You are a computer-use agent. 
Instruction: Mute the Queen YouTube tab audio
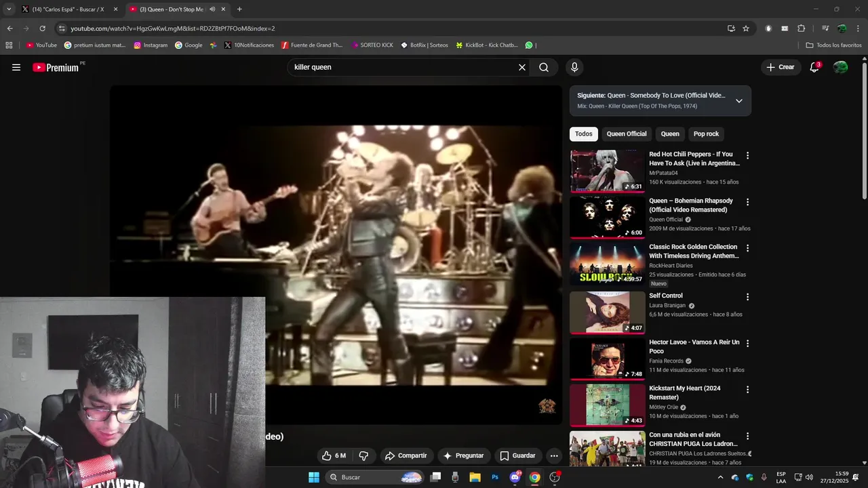pos(212,9)
